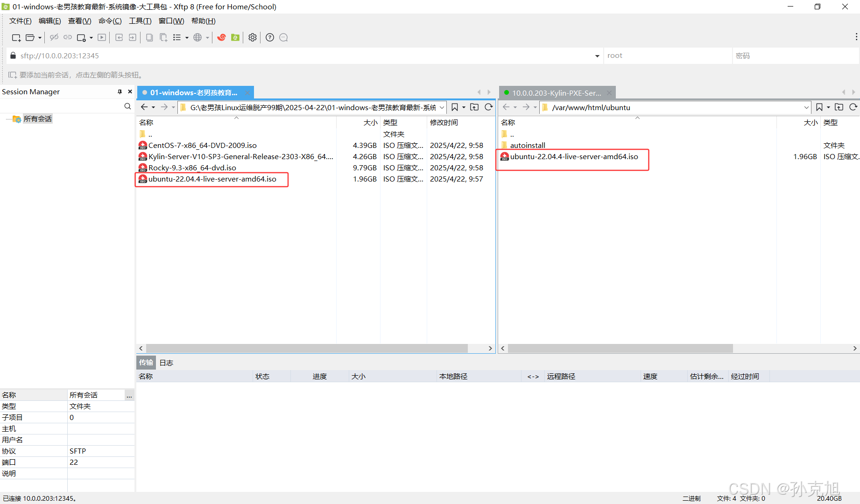The height and width of the screenshot is (504, 860).
Task: Open the dropdown beside session properties icon
Action: point(91,38)
